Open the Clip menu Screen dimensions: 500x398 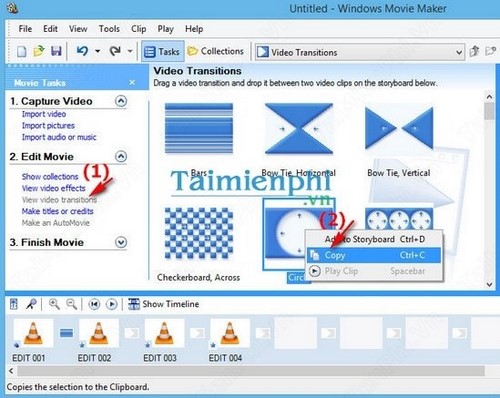coord(139,29)
